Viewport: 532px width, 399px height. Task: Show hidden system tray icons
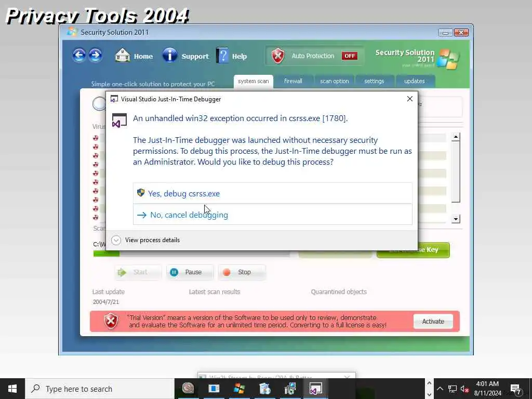pyautogui.click(x=440, y=389)
